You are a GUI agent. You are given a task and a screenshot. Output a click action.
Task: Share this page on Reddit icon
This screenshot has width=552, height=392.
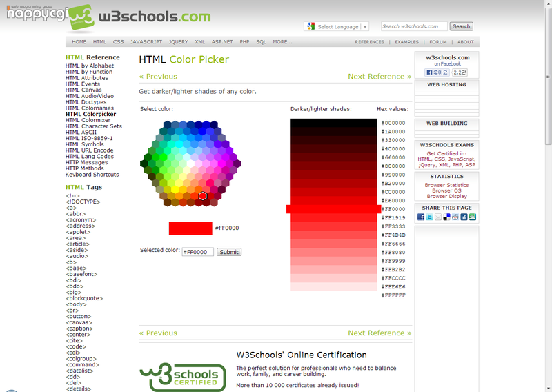point(455,217)
